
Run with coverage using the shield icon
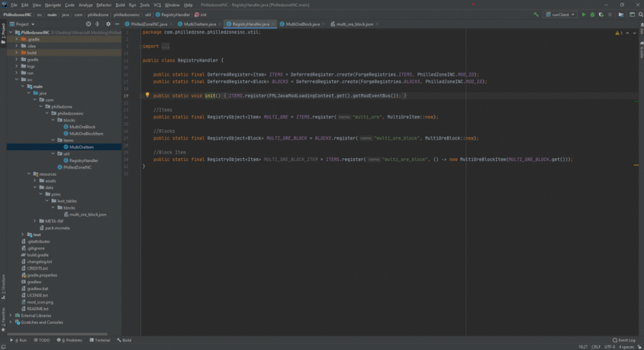[601, 14]
